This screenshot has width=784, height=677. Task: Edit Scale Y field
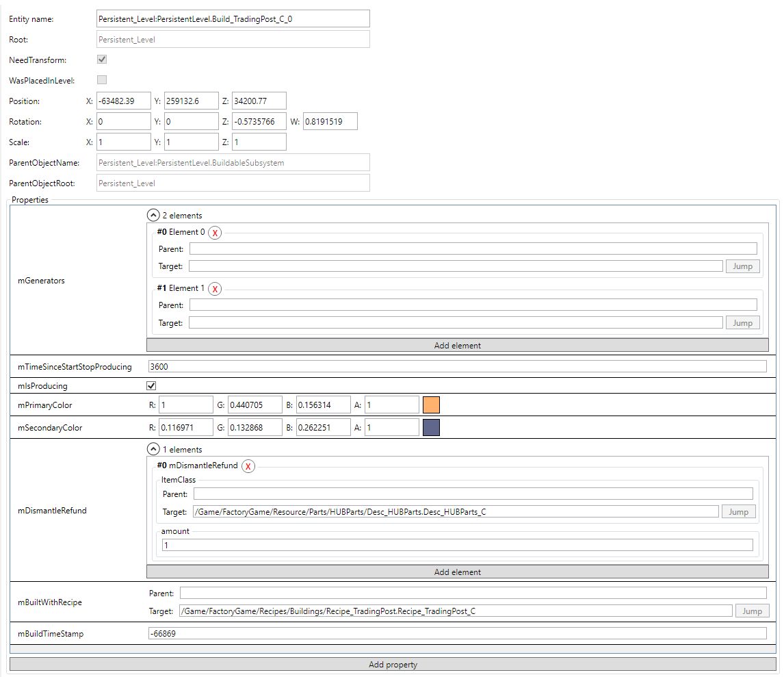point(192,142)
